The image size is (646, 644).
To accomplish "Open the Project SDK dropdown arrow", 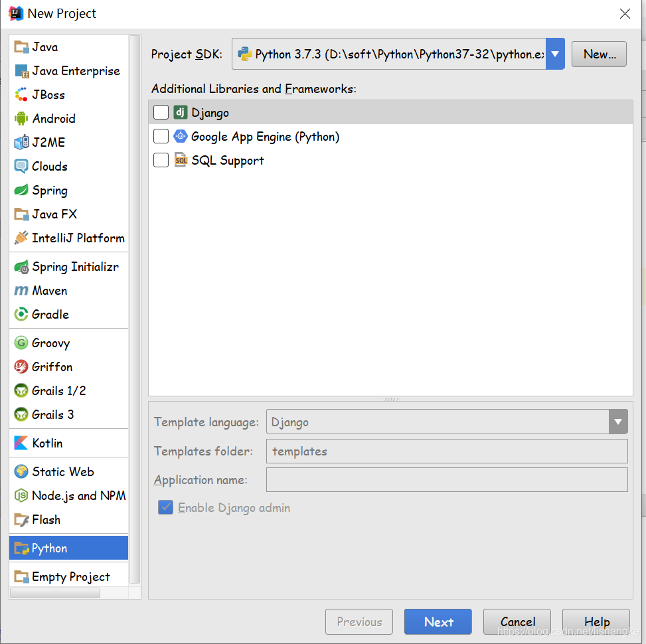I will click(555, 54).
